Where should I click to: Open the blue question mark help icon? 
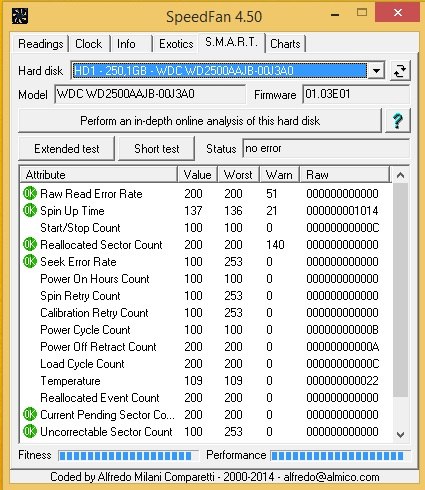(397, 120)
